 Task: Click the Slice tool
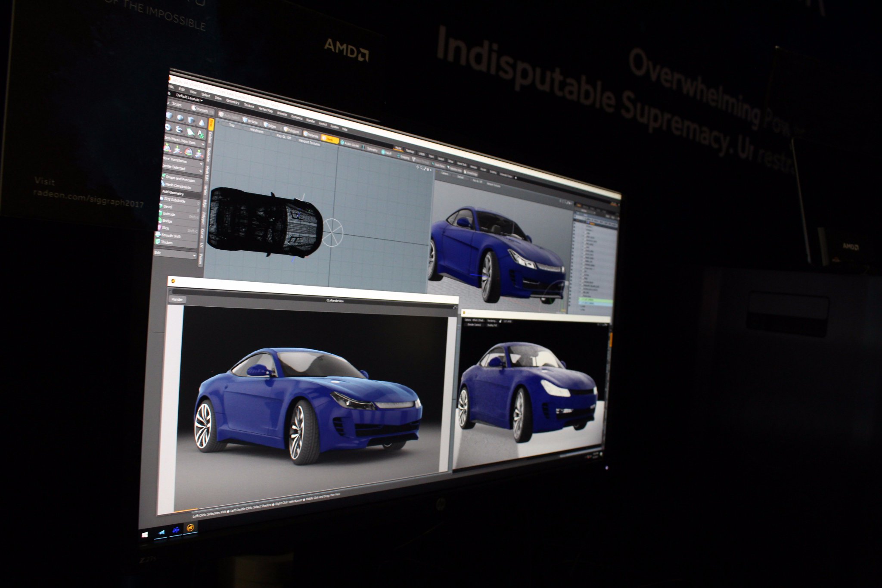click(x=177, y=228)
